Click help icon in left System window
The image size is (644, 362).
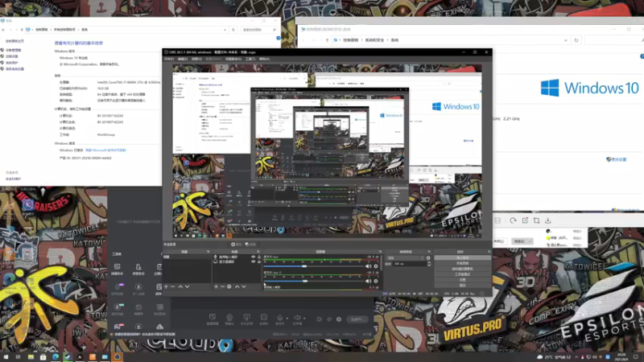tap(278, 38)
